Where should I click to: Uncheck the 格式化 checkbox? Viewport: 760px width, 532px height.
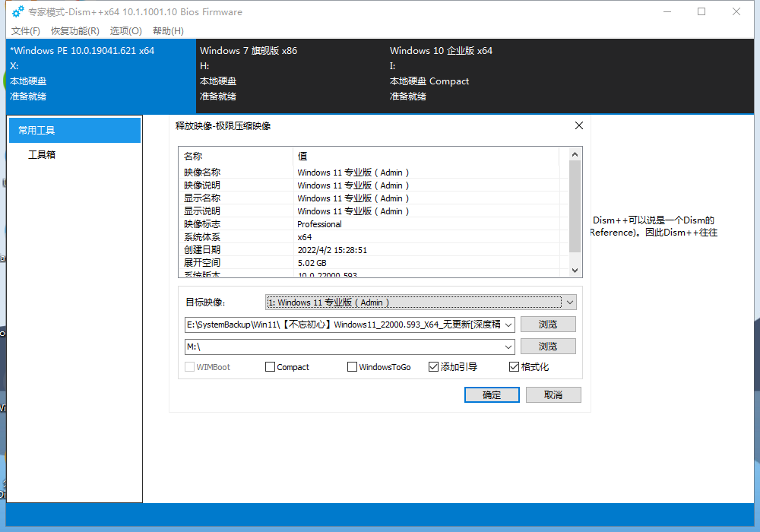tap(514, 367)
